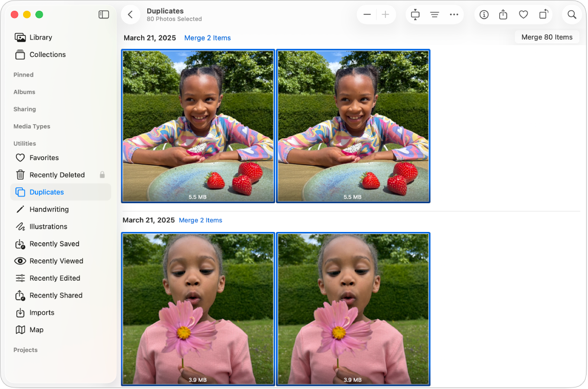Click Merge 80 Items
This screenshot has width=588, height=389.
[546, 36]
